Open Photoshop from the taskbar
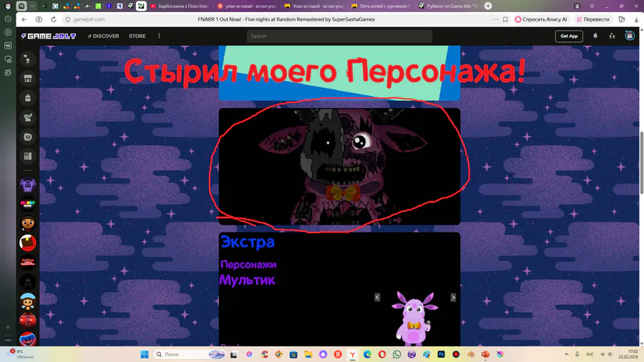This screenshot has height=362, width=644. (x=441, y=354)
